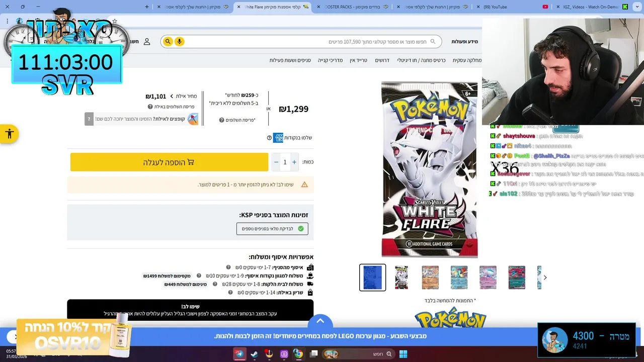This screenshot has width=644, height=362.
Task: Activate the voice search microphone icon
Action: (179, 41)
